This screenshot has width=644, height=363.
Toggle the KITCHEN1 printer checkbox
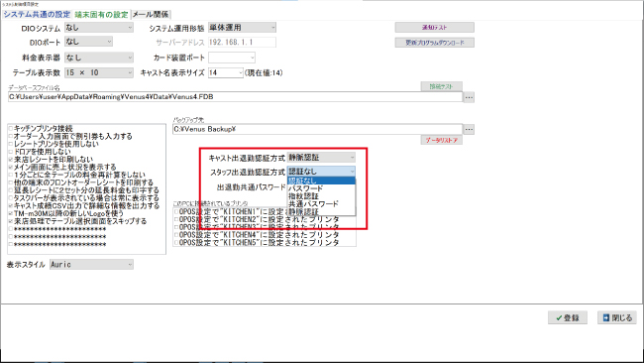[x=176, y=211]
